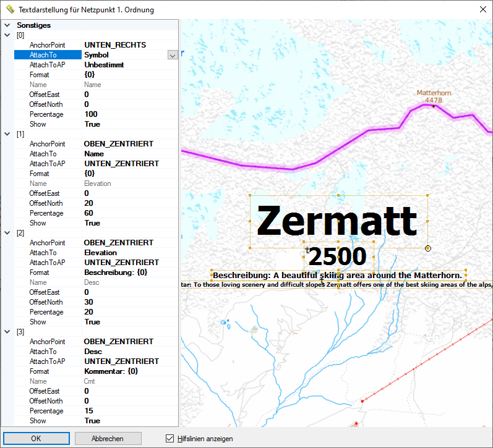Click the circular anchor handle beside Zermatt
The image size is (493, 448).
428,248
